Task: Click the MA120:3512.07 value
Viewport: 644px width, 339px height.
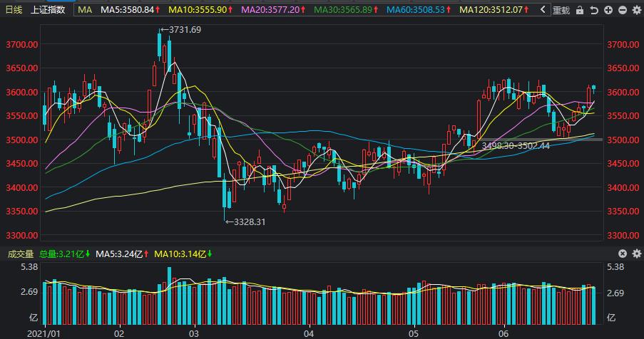Action: click(491, 10)
